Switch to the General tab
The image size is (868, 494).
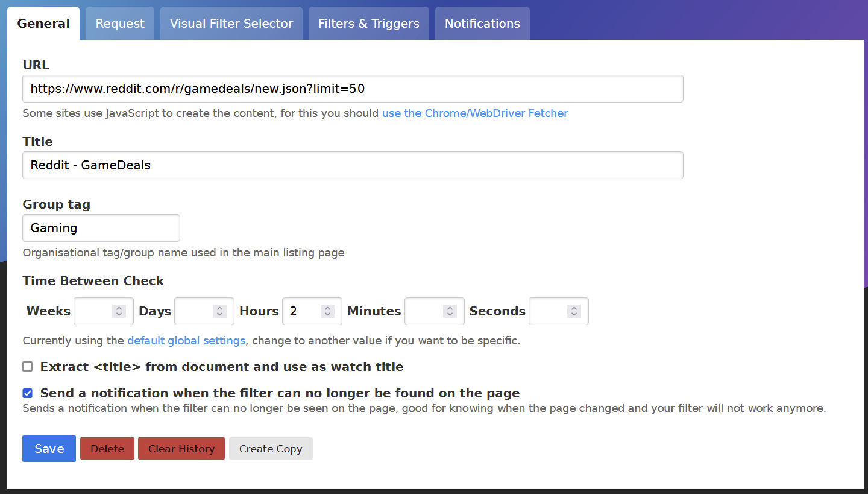(43, 24)
